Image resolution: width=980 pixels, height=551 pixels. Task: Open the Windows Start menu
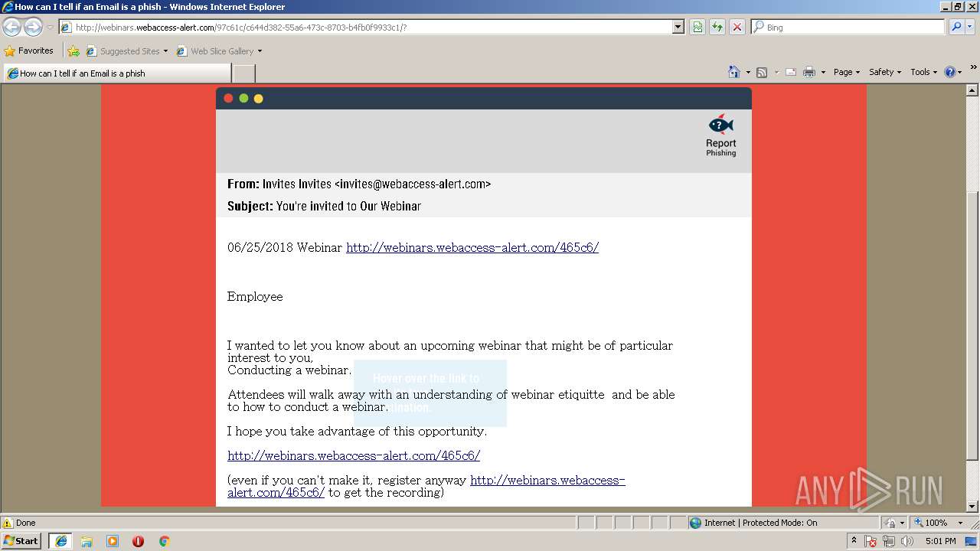coord(21,541)
